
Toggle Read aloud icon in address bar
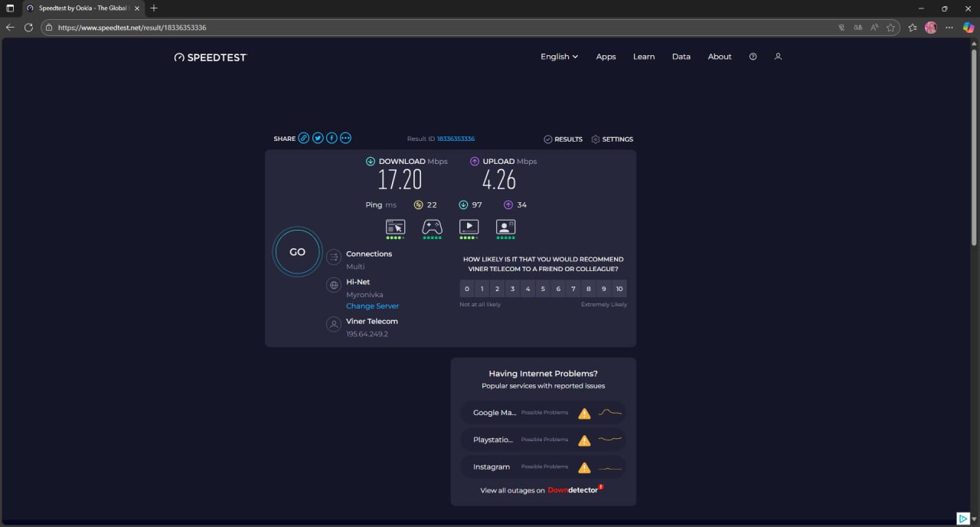pyautogui.click(x=874, y=28)
